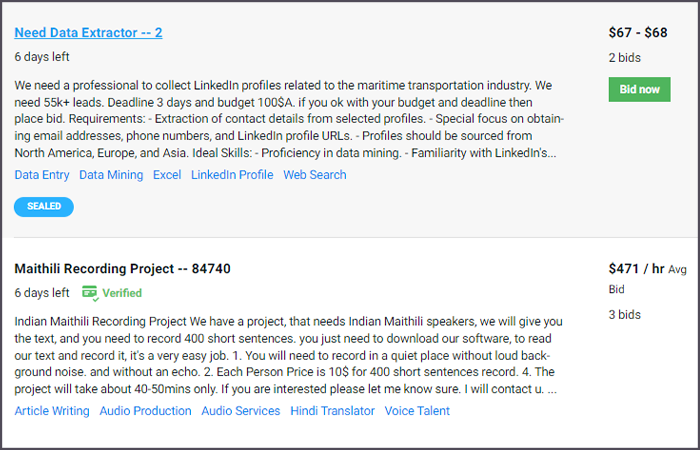The image size is (700, 450).
Task: Click the $67 - $68 price range
Action: point(638,33)
